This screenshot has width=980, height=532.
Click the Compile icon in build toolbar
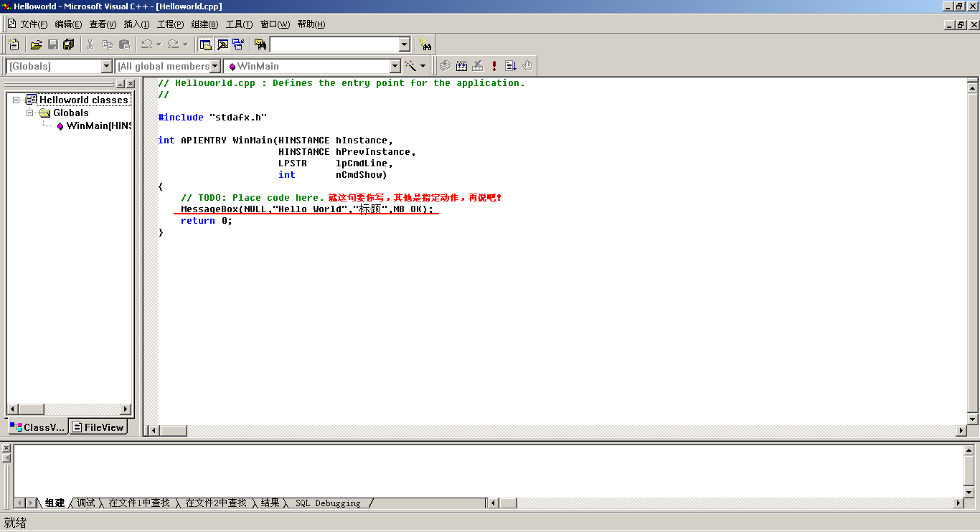coord(446,66)
